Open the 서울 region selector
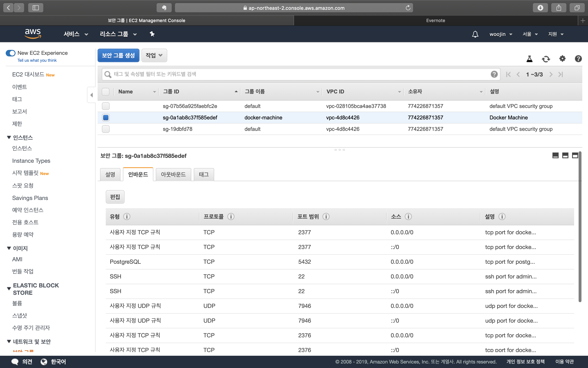The image size is (588, 368). click(530, 34)
